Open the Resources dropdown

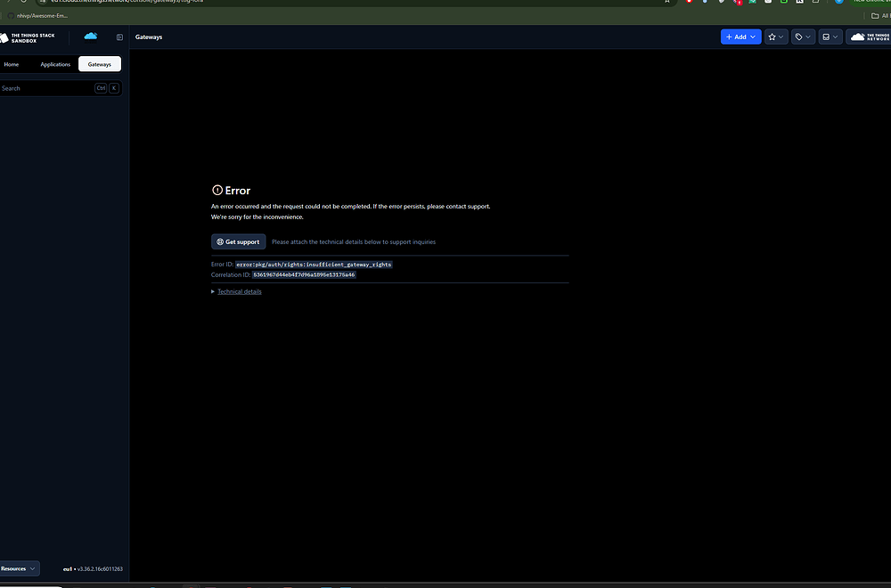(19, 568)
